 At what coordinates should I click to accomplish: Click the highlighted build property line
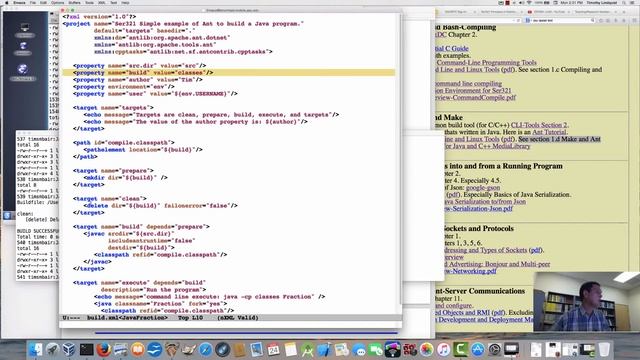click(229, 73)
